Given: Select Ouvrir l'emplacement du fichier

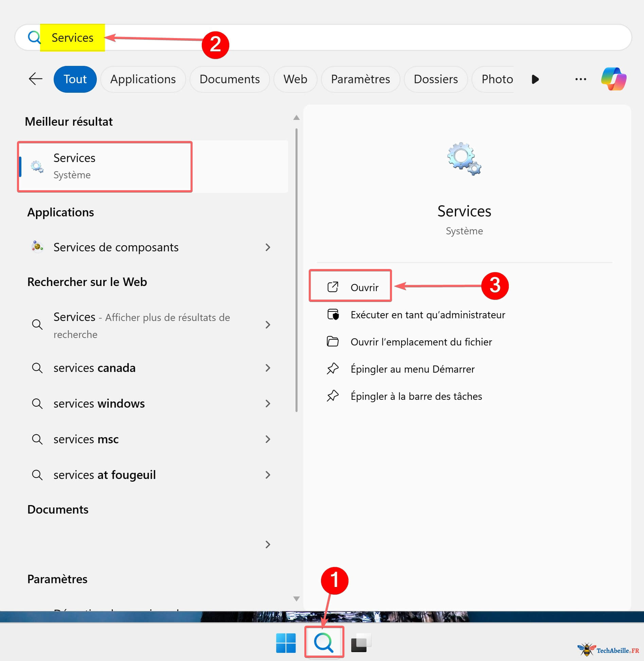Looking at the screenshot, I should click(421, 342).
